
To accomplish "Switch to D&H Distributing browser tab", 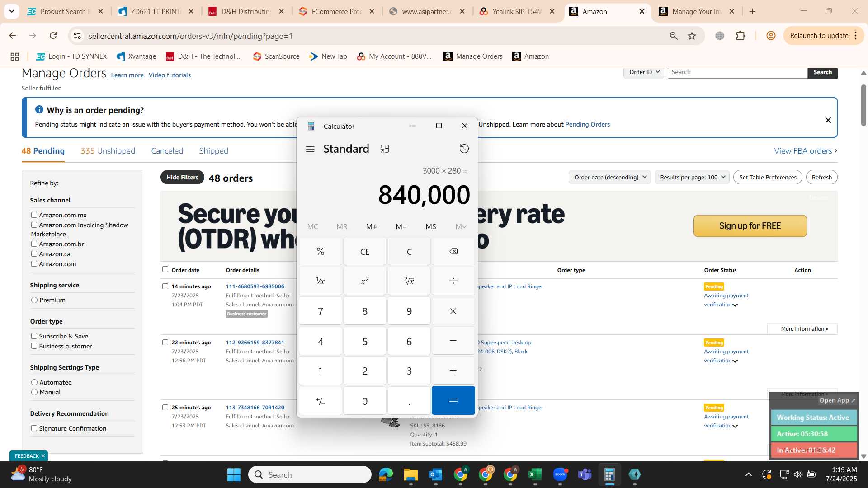I will pos(245,11).
